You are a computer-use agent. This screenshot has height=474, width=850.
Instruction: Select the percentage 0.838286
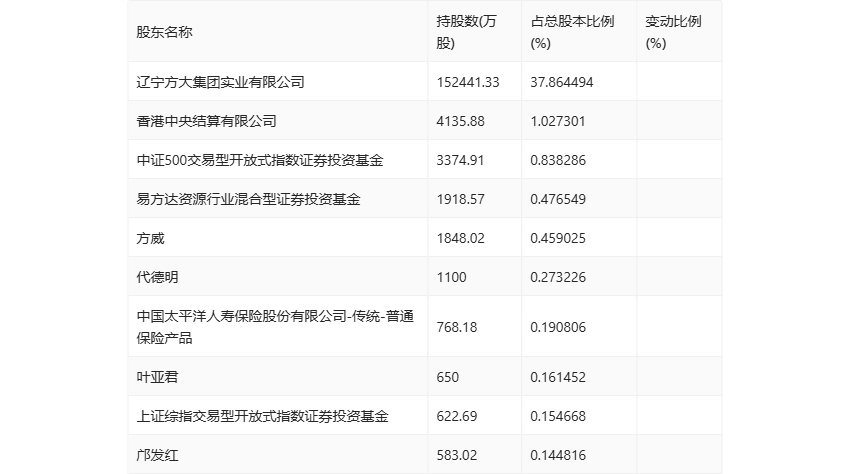[x=558, y=160]
